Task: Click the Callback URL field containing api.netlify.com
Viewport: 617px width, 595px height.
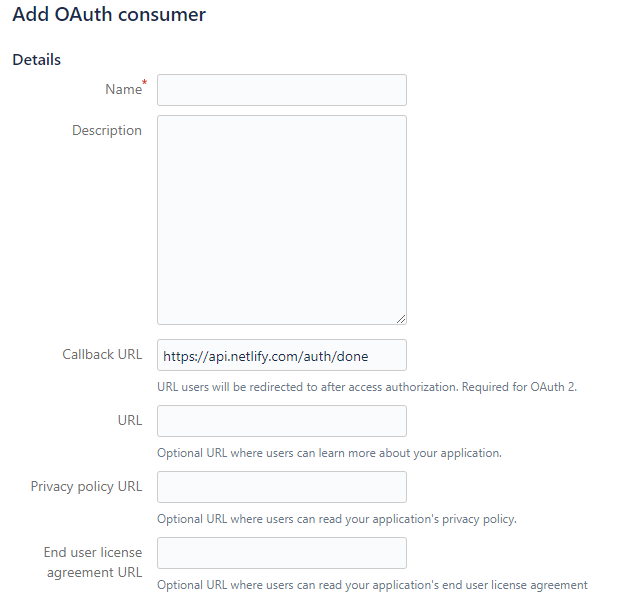Action: pyautogui.click(x=281, y=355)
